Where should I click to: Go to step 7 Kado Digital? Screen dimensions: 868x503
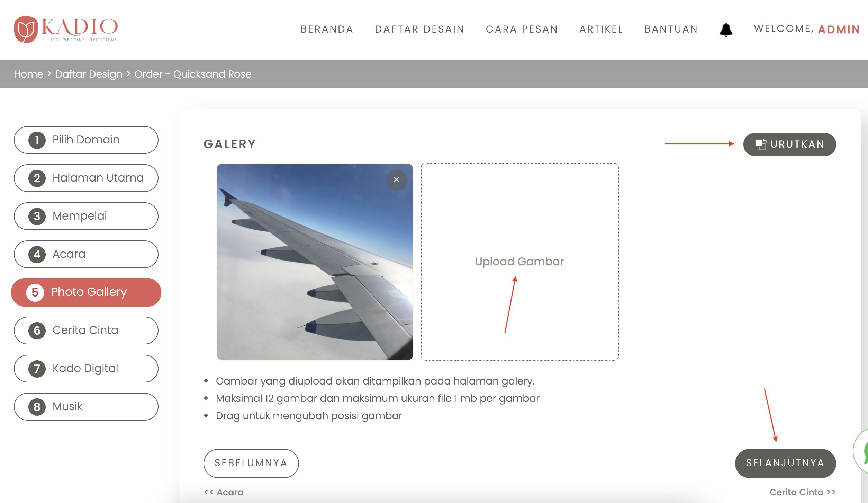86,369
